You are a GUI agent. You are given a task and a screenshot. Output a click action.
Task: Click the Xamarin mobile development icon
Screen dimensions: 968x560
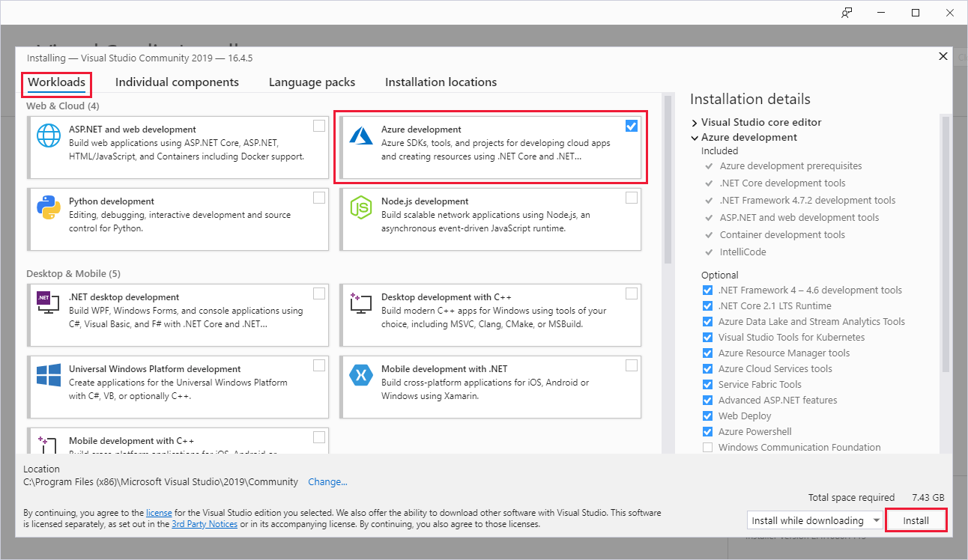(x=361, y=375)
